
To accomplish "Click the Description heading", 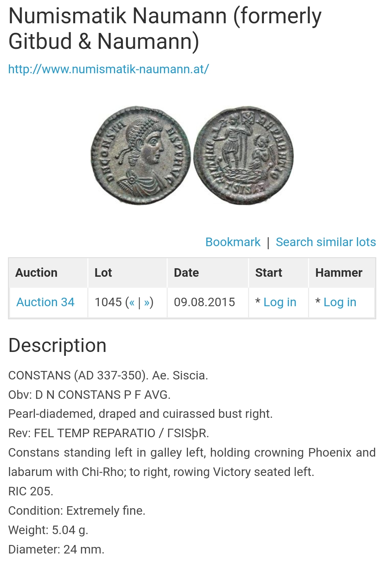I will [57, 345].
